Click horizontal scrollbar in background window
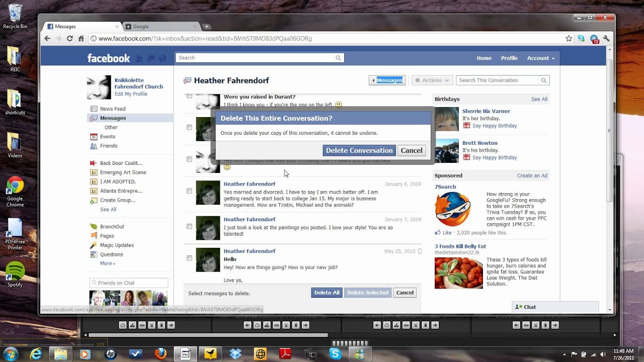 (207, 335)
